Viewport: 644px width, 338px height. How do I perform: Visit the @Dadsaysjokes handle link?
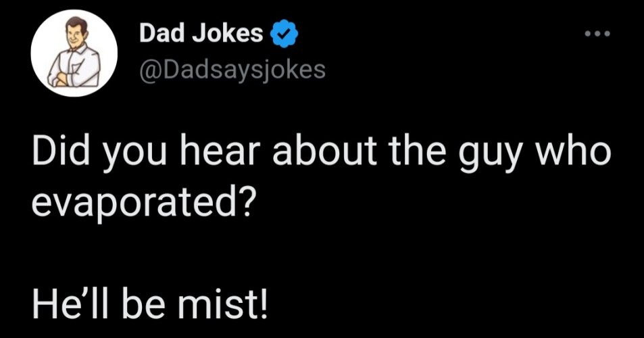pos(232,70)
